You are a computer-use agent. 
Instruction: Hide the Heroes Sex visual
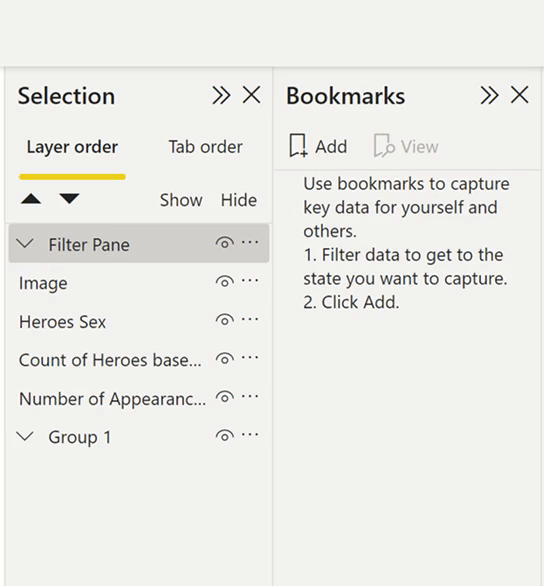[225, 320]
